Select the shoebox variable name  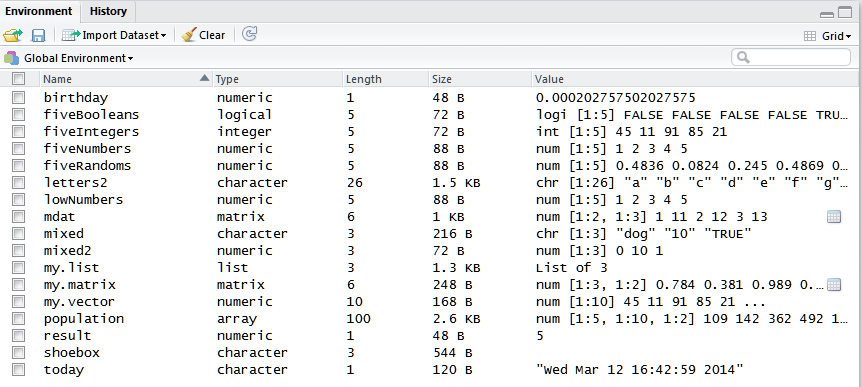(71, 352)
